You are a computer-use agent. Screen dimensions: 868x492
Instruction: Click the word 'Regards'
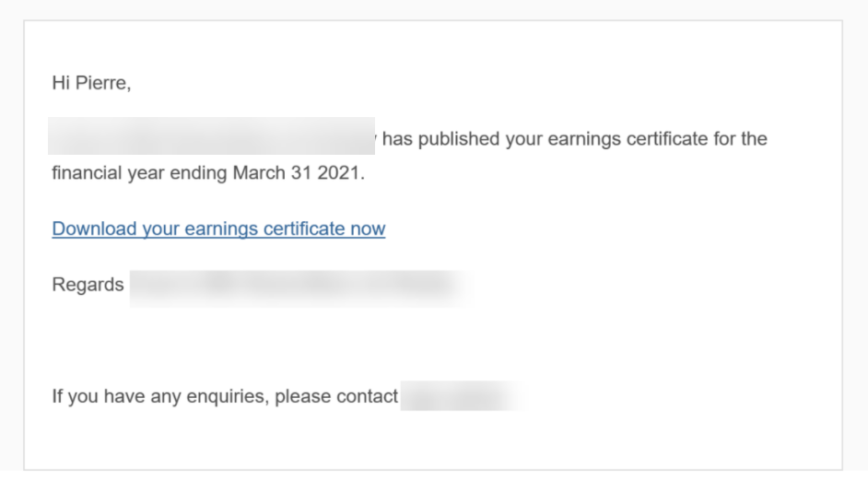88,285
